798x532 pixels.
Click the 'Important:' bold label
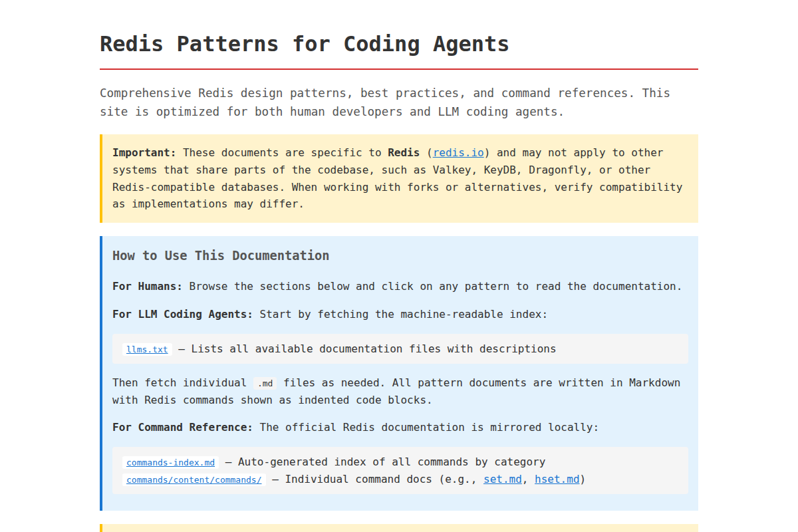coord(144,152)
